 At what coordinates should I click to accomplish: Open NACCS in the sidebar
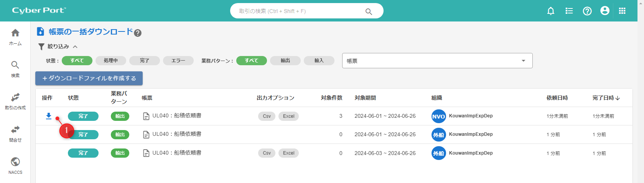[x=15, y=166]
